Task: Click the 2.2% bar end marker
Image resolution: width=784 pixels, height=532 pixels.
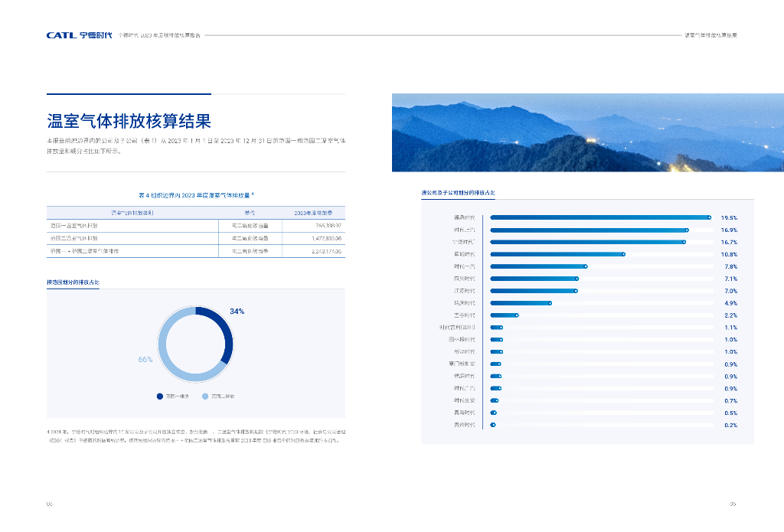Action: (517, 315)
